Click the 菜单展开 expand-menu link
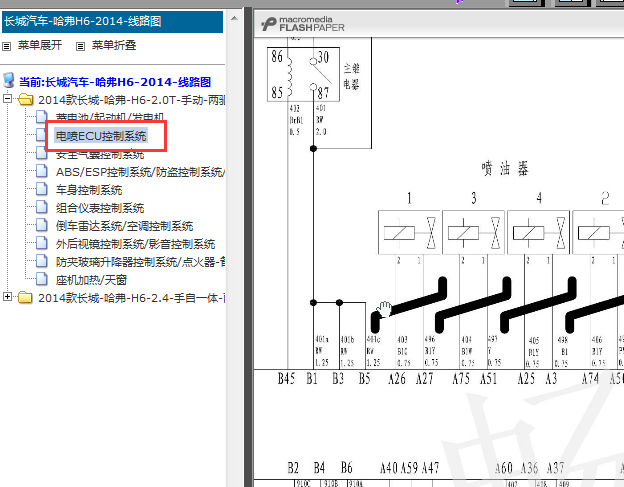This screenshot has height=487, width=624. 40,45
